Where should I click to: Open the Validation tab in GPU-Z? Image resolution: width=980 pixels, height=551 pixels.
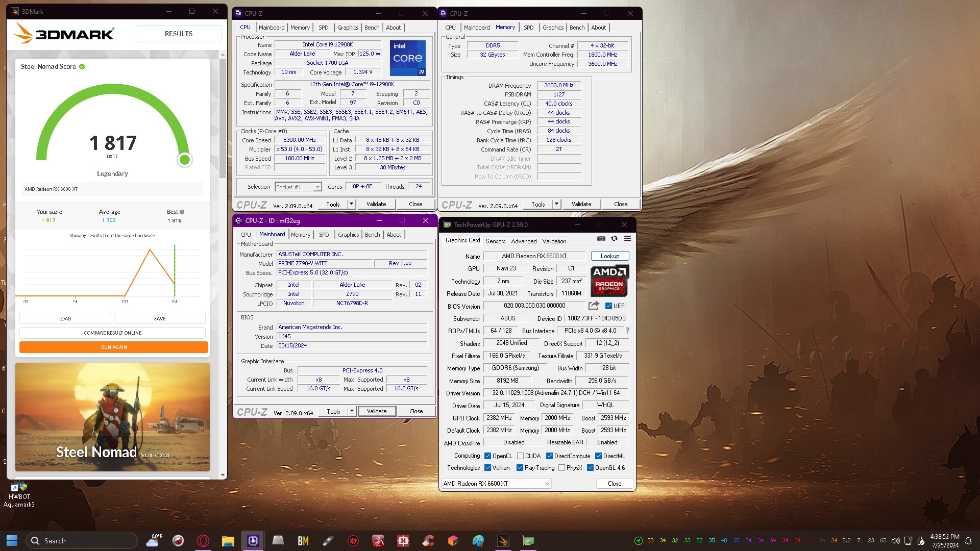click(x=554, y=241)
